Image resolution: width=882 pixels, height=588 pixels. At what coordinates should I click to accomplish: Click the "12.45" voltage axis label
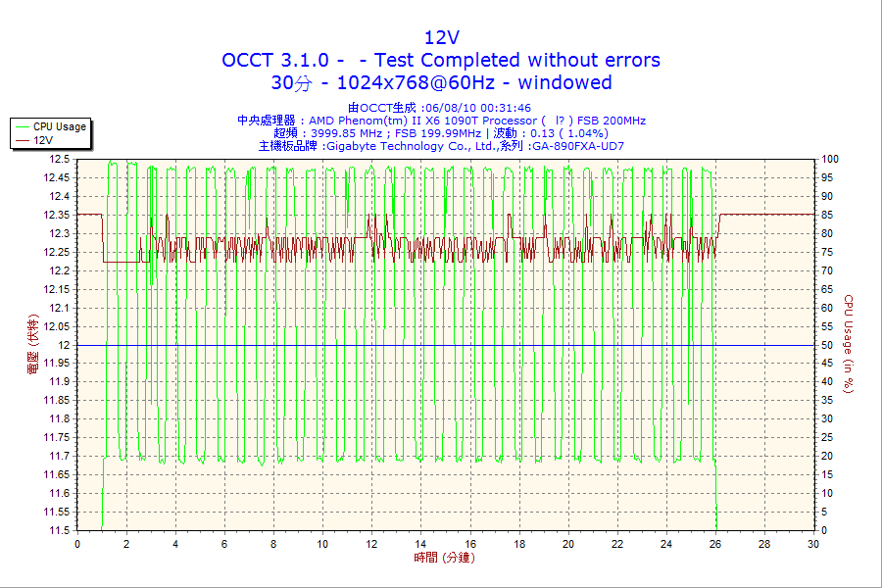pos(57,177)
